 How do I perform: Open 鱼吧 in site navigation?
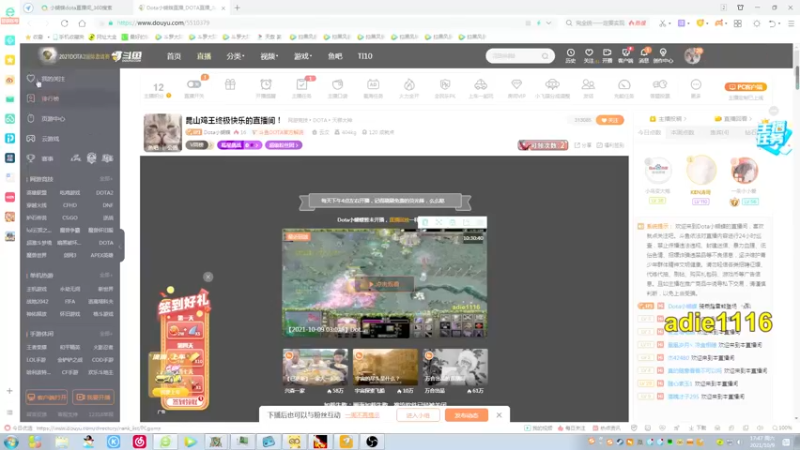(335, 56)
